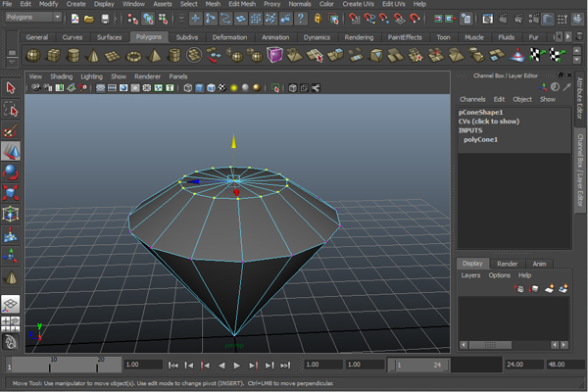Click the new scene icon
This screenshot has height=392, width=588.
pos(75,19)
